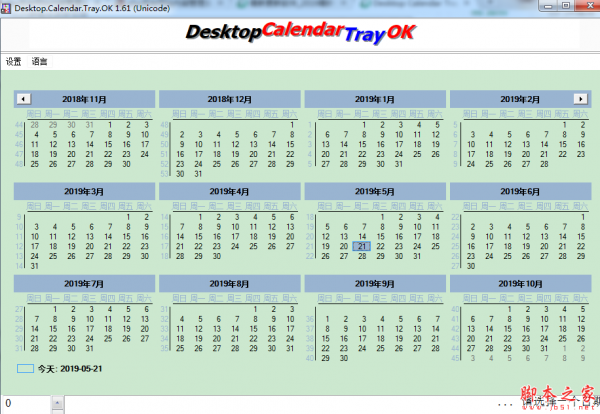Select day 18 in January 2019

[417, 144]
